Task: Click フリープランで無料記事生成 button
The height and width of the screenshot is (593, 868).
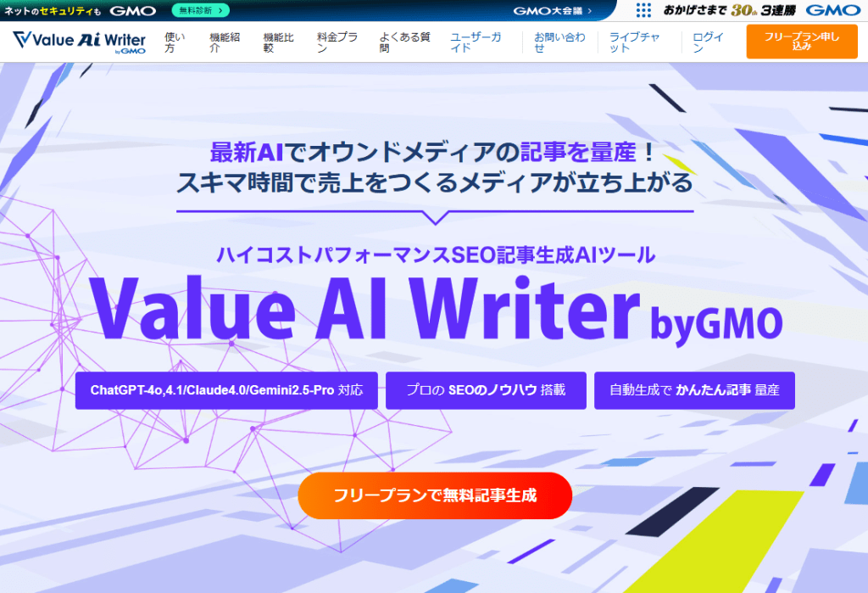Action: [x=435, y=495]
